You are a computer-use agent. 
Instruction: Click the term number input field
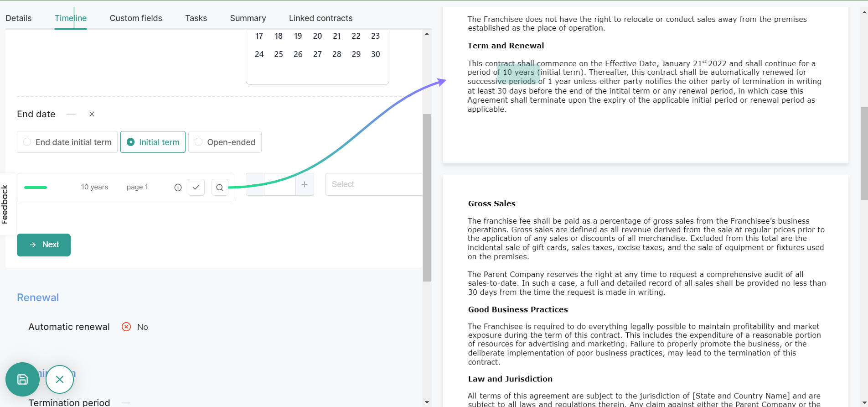(x=279, y=184)
